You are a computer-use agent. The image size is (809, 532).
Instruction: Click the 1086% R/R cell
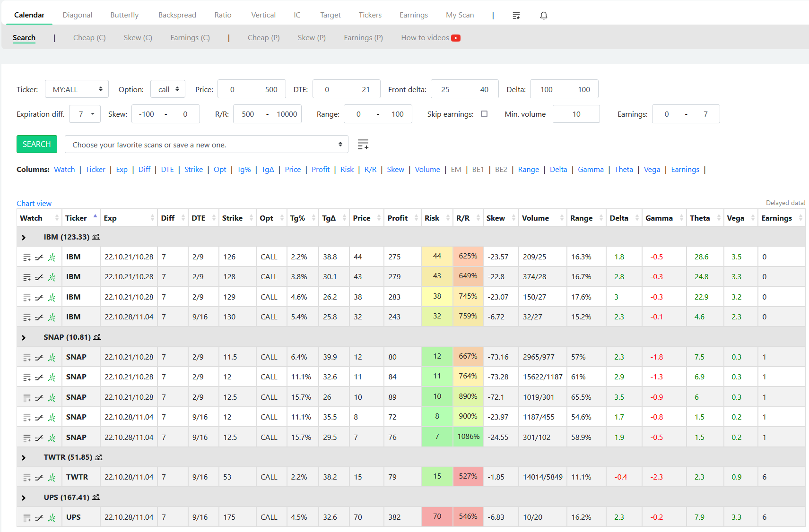coord(468,437)
